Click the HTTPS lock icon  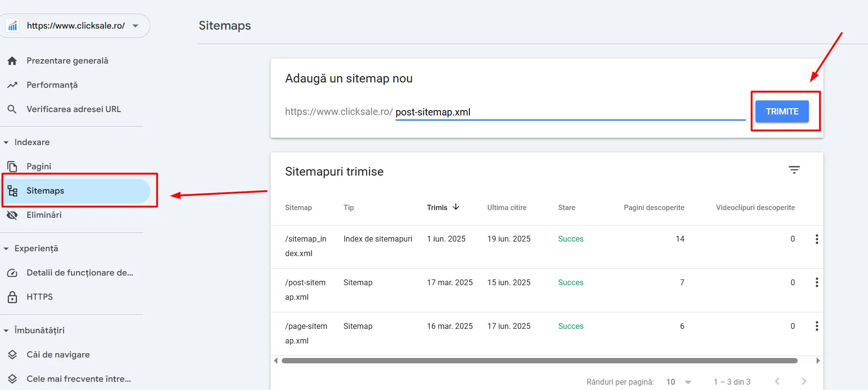click(x=12, y=297)
